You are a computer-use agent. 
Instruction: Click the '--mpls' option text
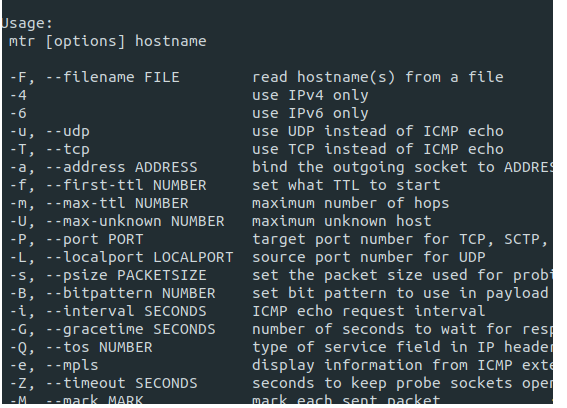click(x=72, y=365)
